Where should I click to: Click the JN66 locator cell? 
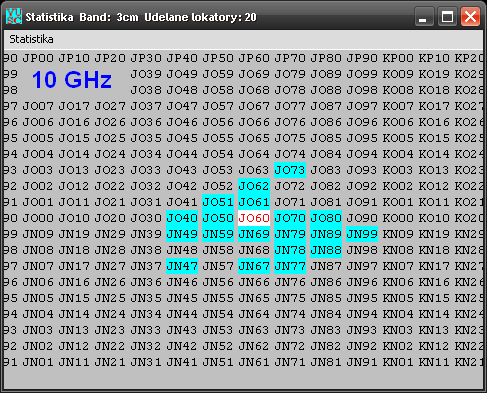pyautogui.click(x=254, y=282)
